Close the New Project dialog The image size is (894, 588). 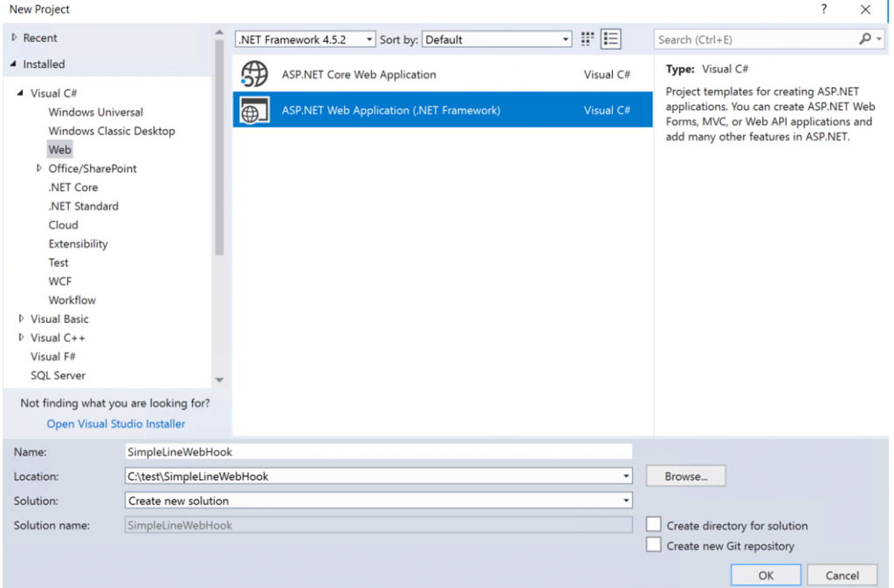click(865, 9)
